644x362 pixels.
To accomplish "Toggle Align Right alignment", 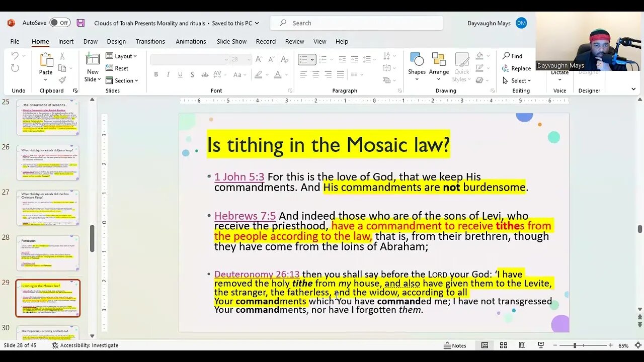I will [x=328, y=74].
